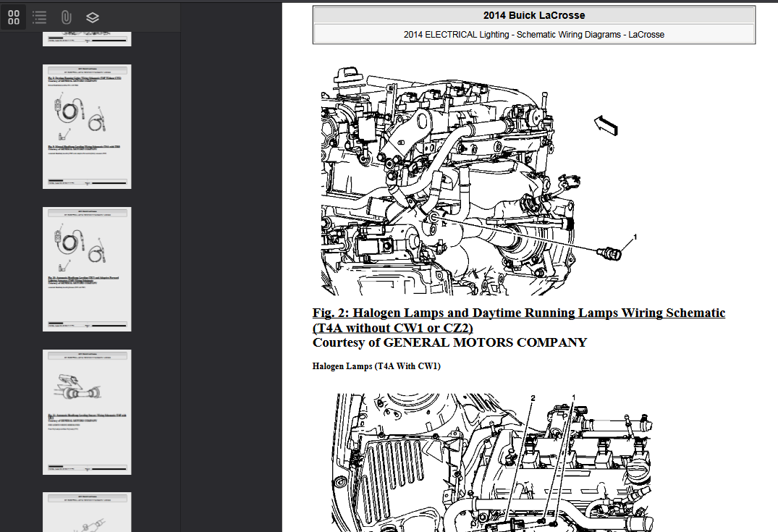Click the '2014 Buick LaCrosse' header title

click(534, 15)
